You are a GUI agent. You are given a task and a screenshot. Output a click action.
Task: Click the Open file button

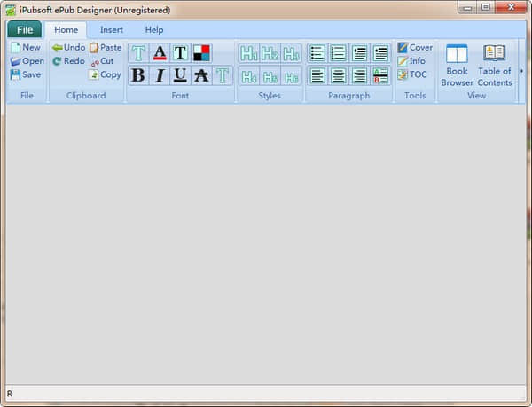[x=27, y=61]
